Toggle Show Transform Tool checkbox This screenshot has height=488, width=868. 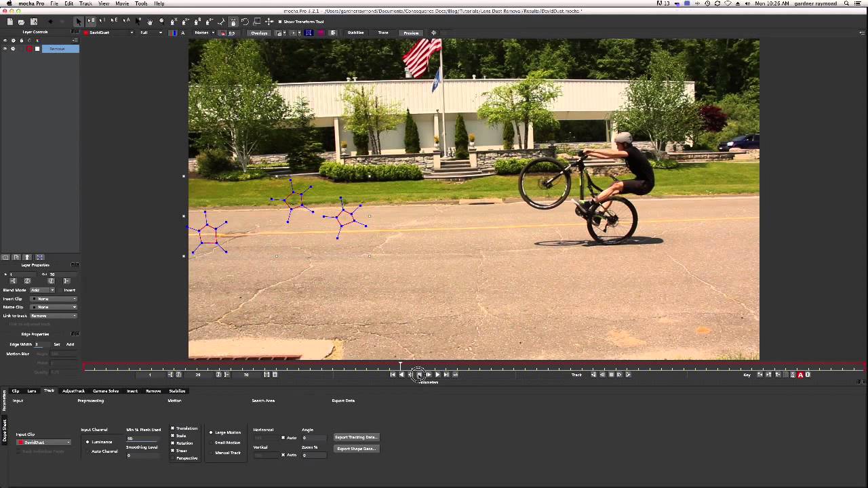pyautogui.click(x=279, y=22)
